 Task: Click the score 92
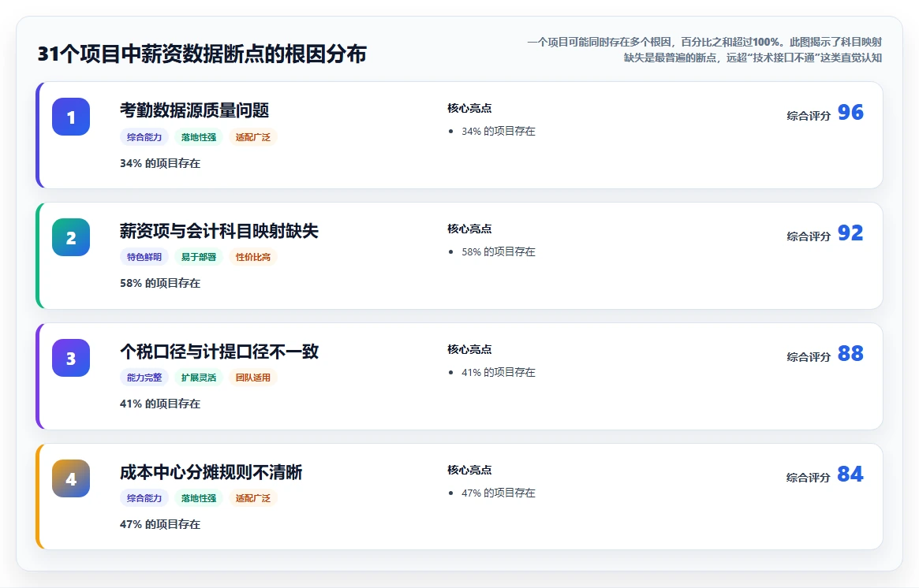pos(850,233)
